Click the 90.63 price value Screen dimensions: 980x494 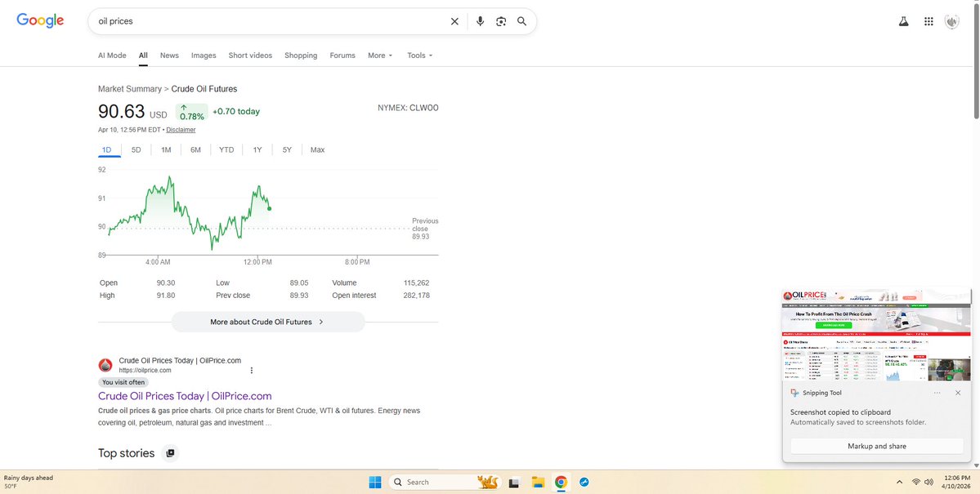click(x=121, y=112)
